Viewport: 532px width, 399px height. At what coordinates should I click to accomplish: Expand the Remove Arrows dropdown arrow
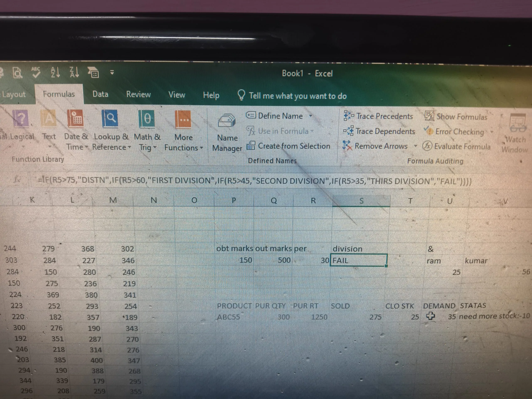click(x=415, y=146)
